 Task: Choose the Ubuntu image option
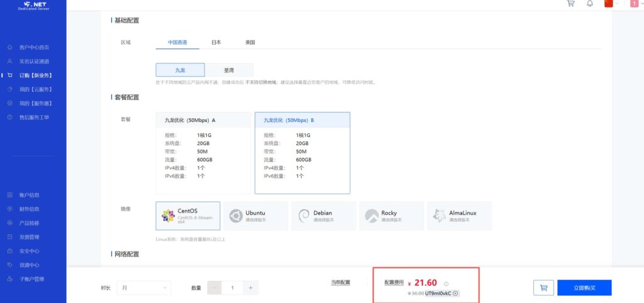[255, 216]
